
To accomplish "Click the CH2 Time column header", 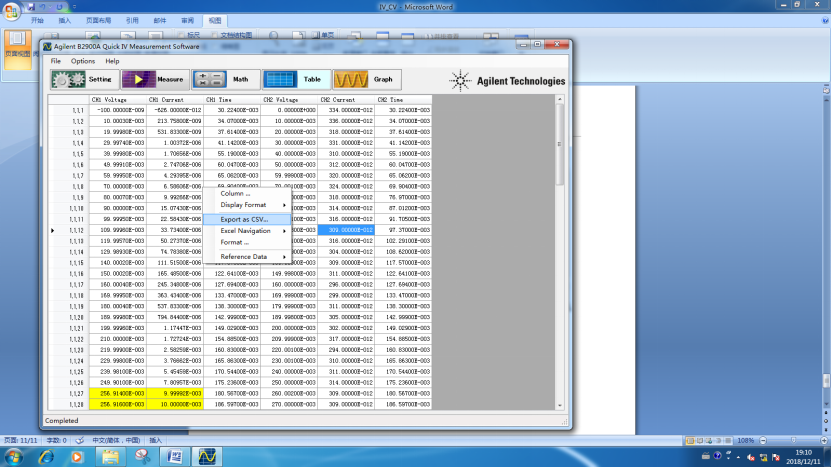I will pyautogui.click(x=403, y=100).
